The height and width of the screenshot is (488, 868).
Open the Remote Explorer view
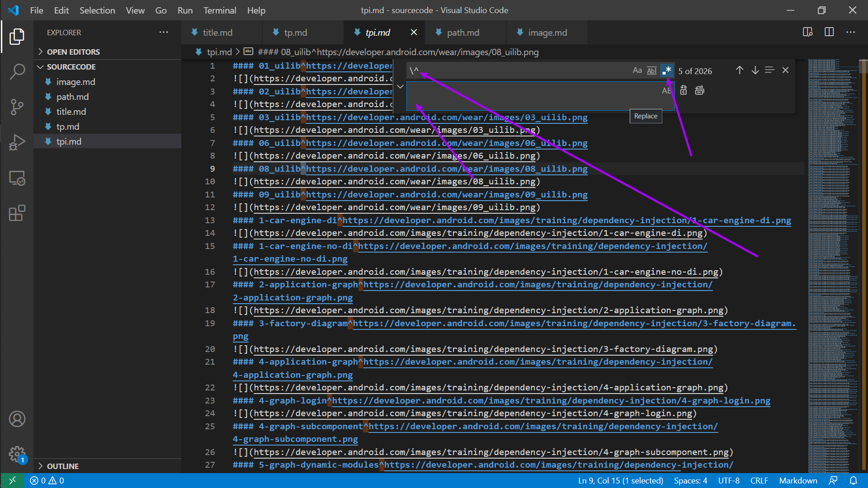tap(17, 178)
